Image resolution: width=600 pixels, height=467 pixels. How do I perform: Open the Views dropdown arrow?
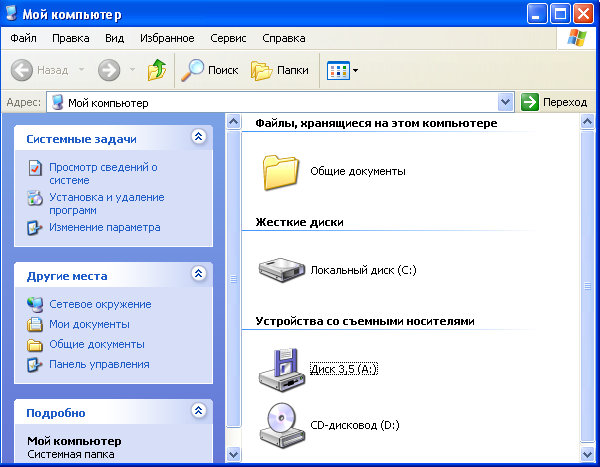(x=355, y=70)
